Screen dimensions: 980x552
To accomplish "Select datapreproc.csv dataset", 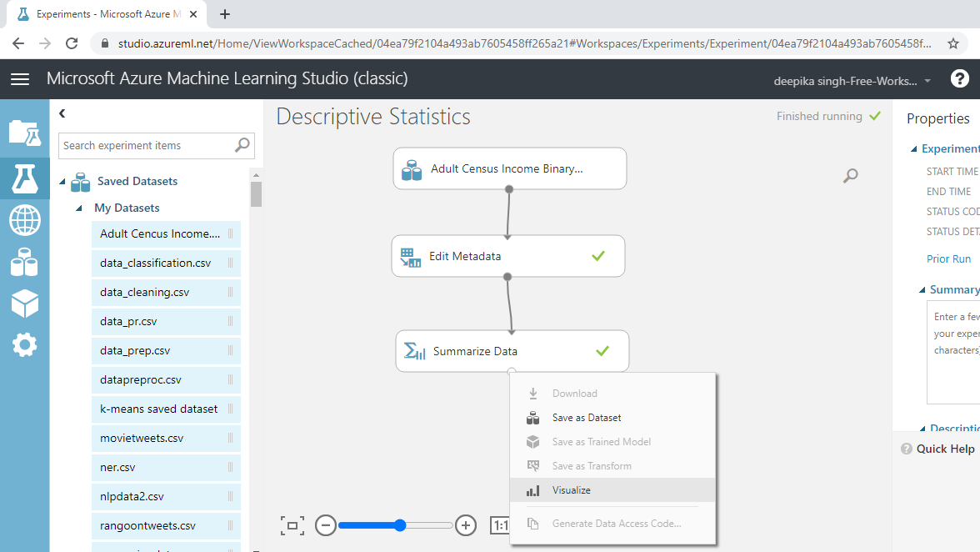I will [167, 379].
